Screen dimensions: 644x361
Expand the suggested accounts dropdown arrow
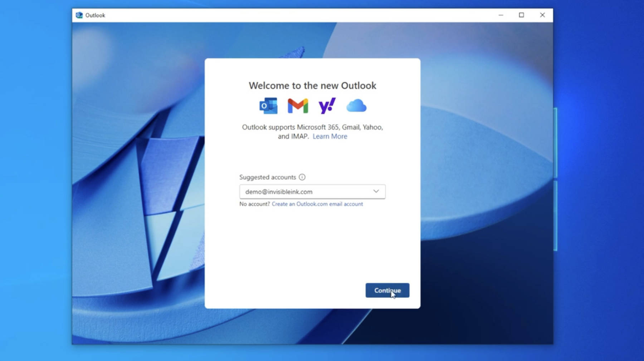point(376,192)
